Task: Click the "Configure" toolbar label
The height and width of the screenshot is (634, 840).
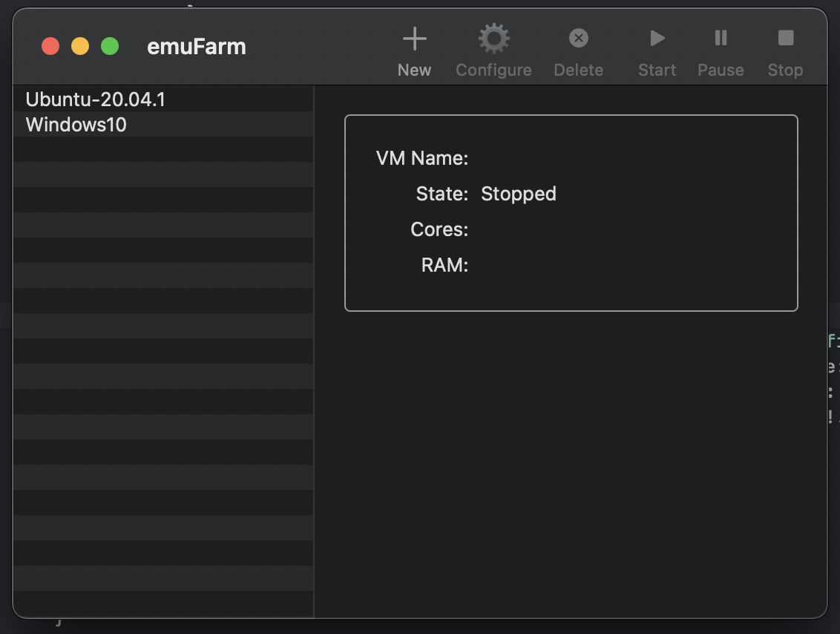Action: [x=493, y=71]
